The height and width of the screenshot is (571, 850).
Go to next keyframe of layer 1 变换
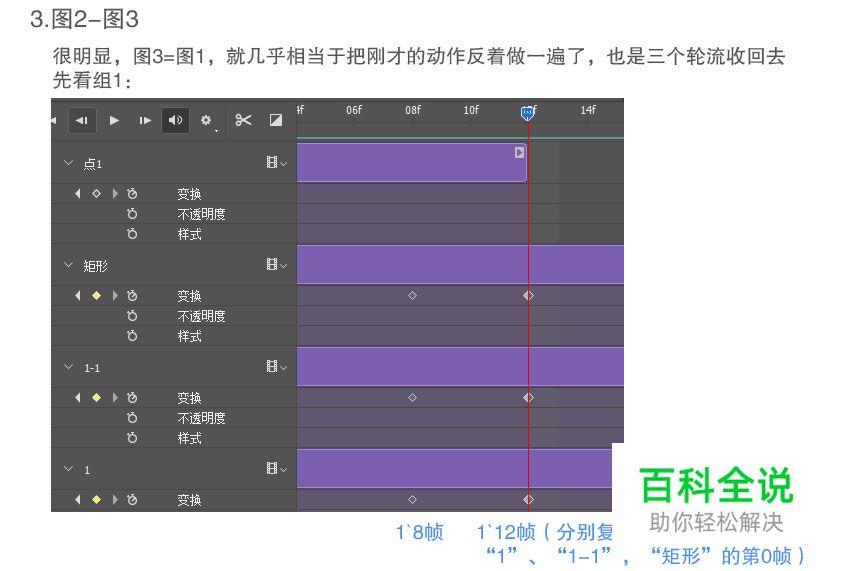click(x=115, y=499)
